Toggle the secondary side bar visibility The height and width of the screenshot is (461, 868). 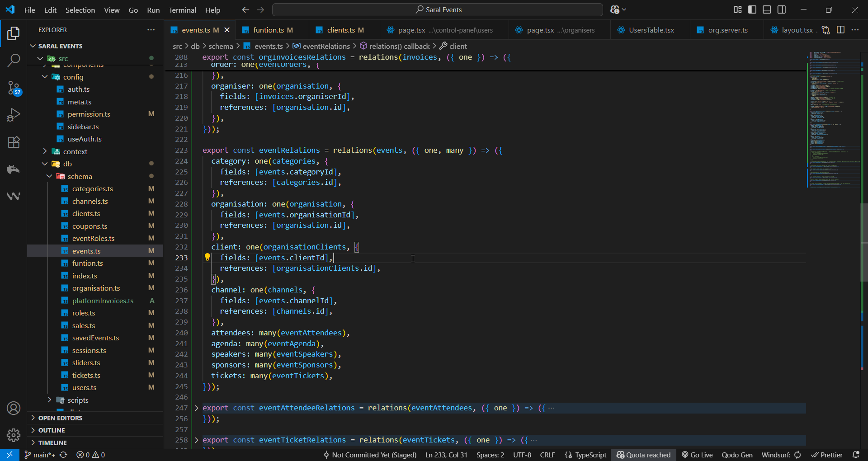(782, 9)
